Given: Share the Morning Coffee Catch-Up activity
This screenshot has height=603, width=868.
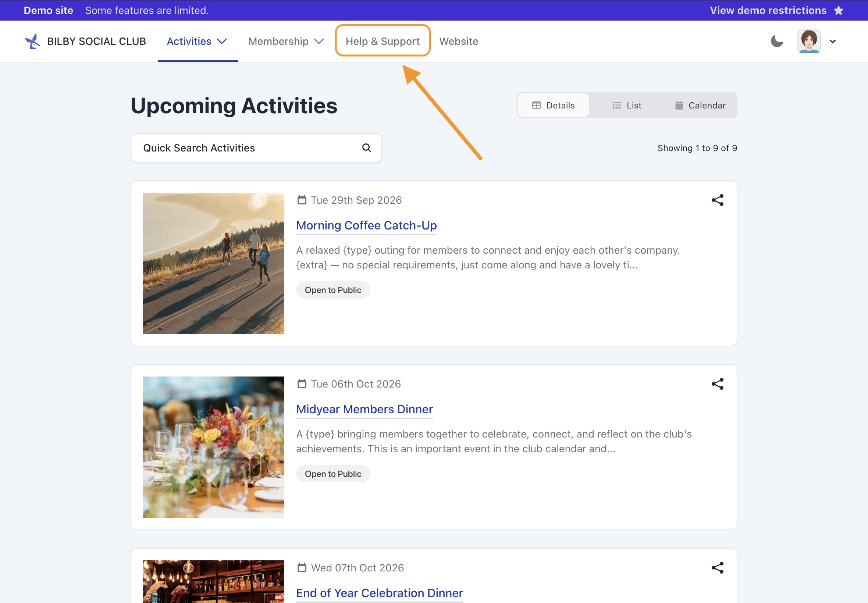Looking at the screenshot, I should (x=717, y=200).
